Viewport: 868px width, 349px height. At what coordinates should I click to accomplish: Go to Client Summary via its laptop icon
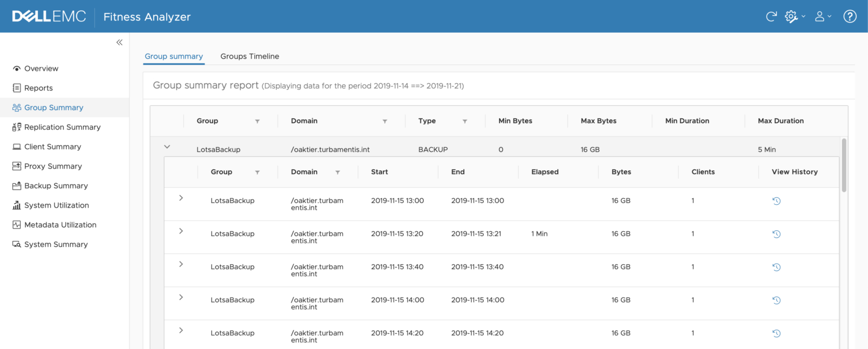18,147
